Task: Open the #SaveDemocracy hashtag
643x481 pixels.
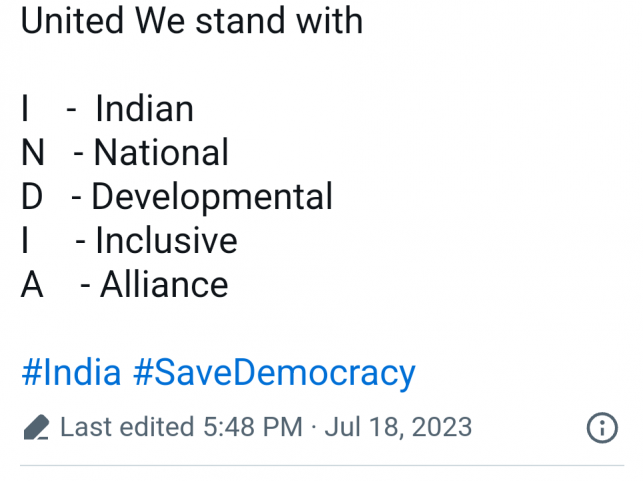Action: point(273,373)
